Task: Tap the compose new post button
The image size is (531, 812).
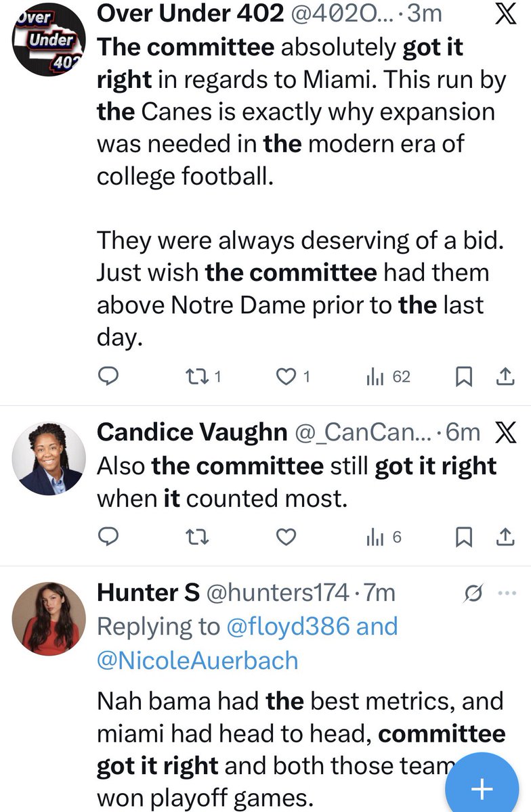Action: coord(482,788)
